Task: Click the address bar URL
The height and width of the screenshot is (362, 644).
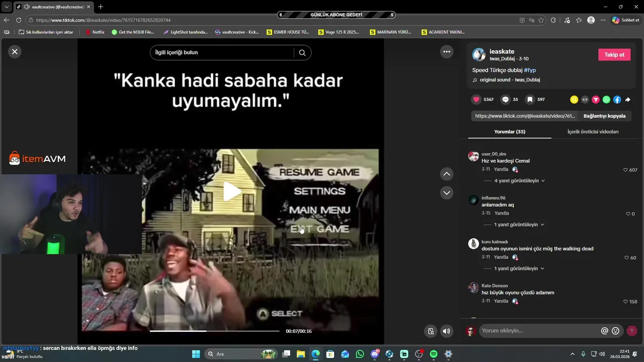Action: [x=103, y=20]
